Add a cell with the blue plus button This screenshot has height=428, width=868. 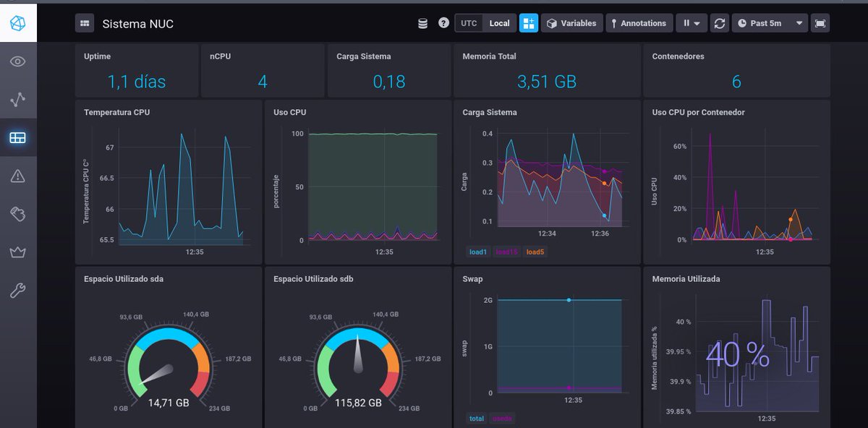(529, 23)
